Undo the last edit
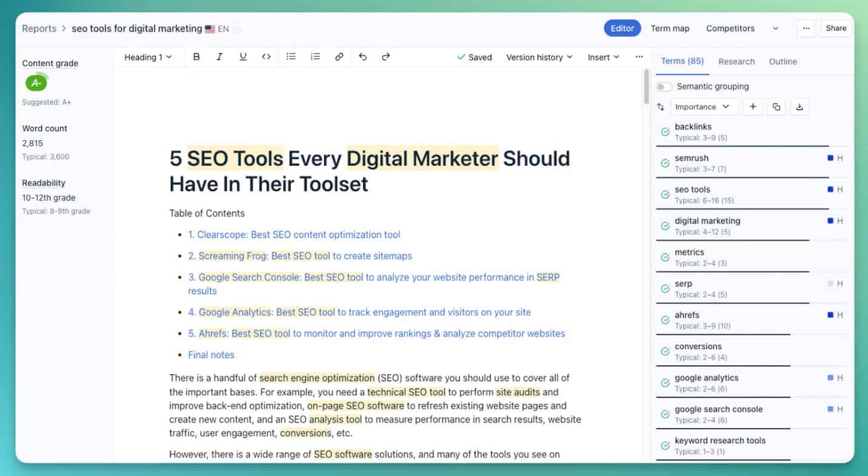 pos(362,57)
